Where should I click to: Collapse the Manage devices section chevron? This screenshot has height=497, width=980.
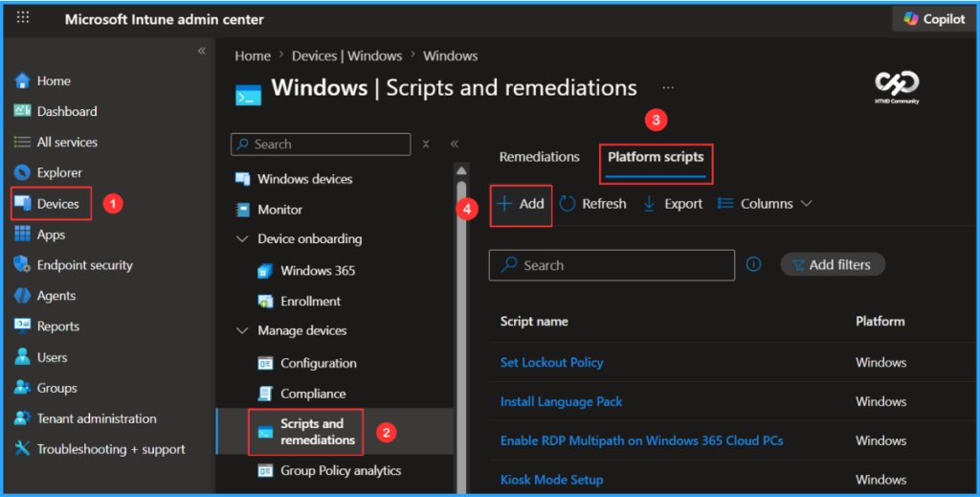(242, 330)
